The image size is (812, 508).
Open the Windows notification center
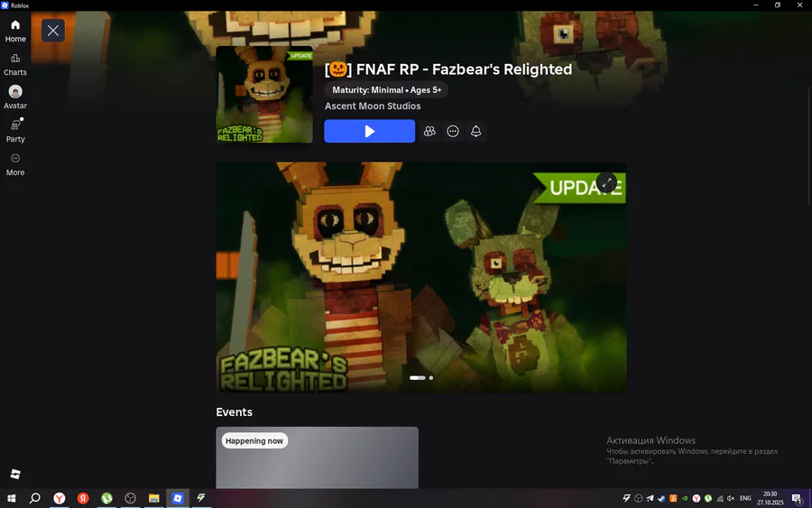coord(798,498)
